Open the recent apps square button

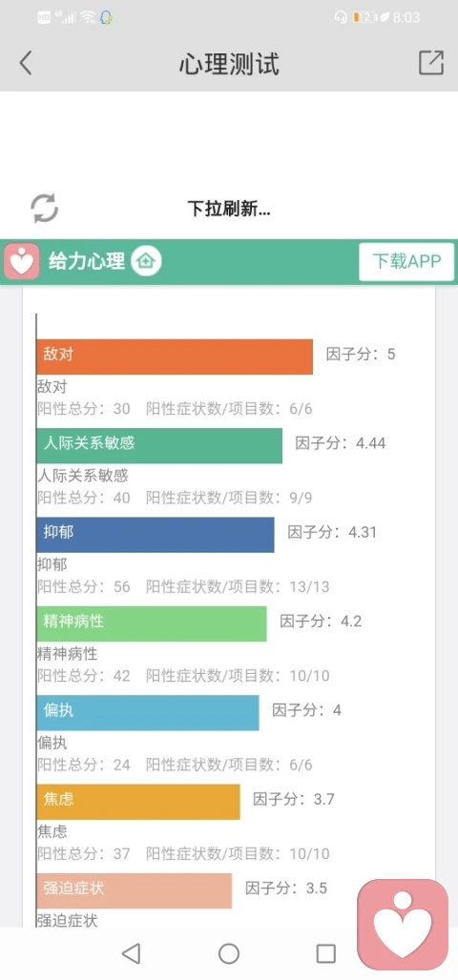(326, 953)
